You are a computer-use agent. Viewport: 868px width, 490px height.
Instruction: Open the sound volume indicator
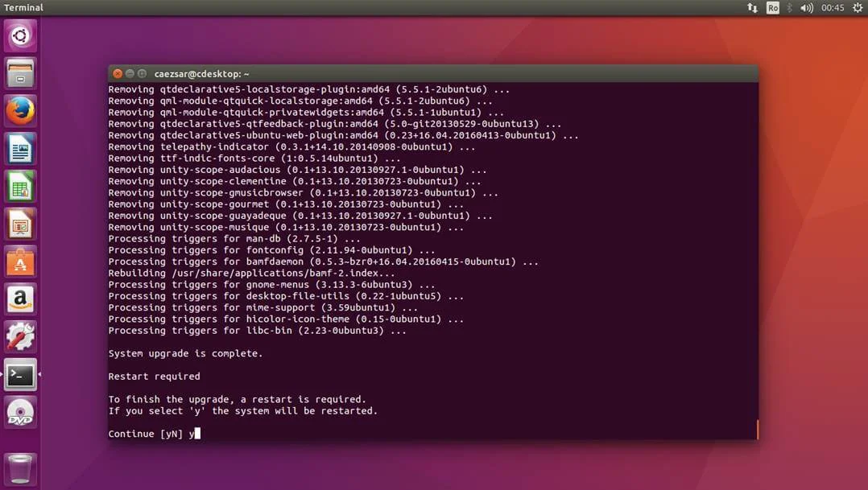pyautogui.click(x=807, y=8)
